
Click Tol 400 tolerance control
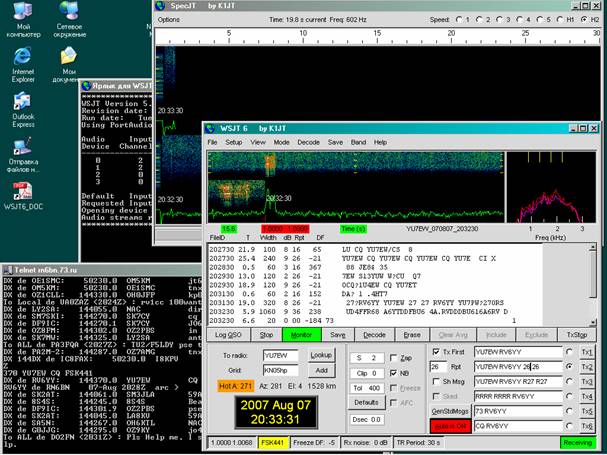click(x=367, y=388)
